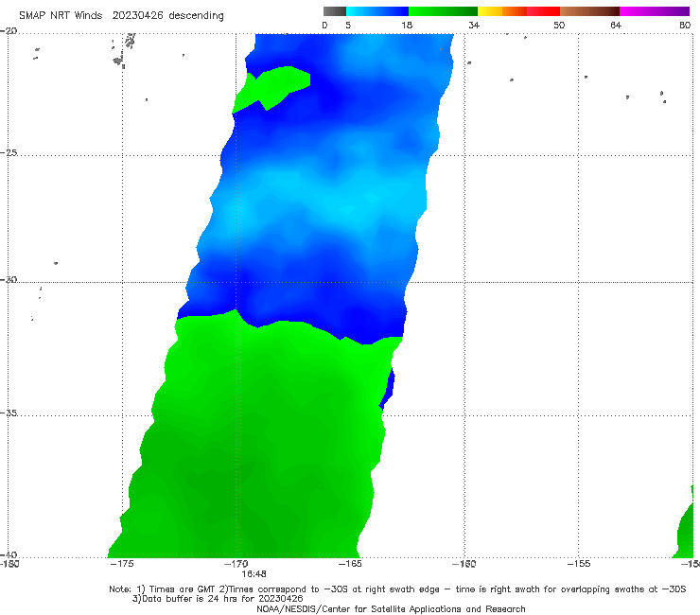Click the '-160' longitude axis label
Screen dimensions: 700x615
(464, 564)
